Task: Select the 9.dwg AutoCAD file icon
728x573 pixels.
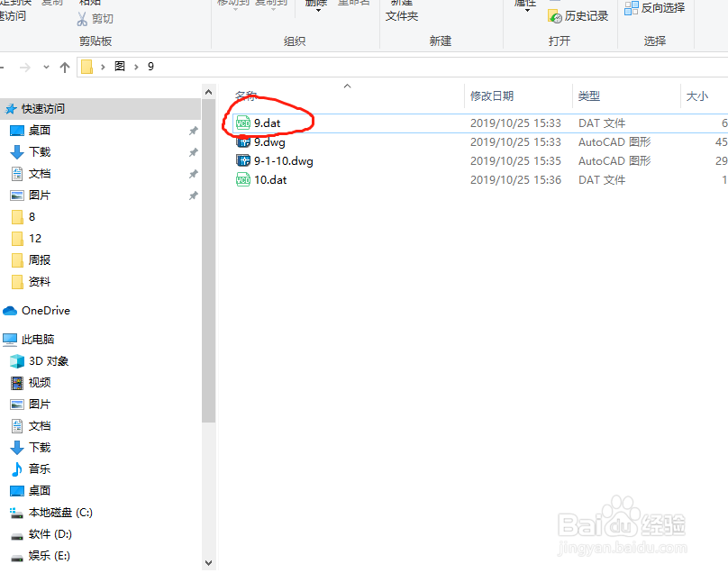Action: pyautogui.click(x=243, y=141)
